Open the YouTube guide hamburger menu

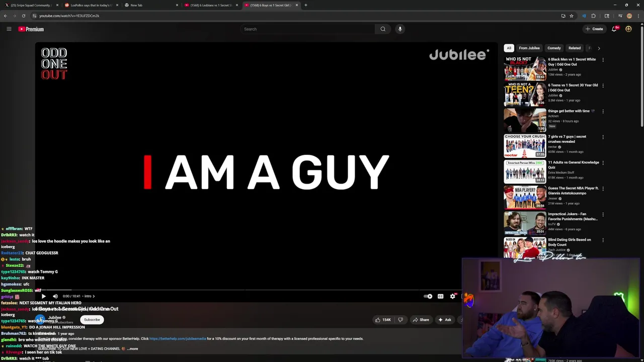pos(9,29)
